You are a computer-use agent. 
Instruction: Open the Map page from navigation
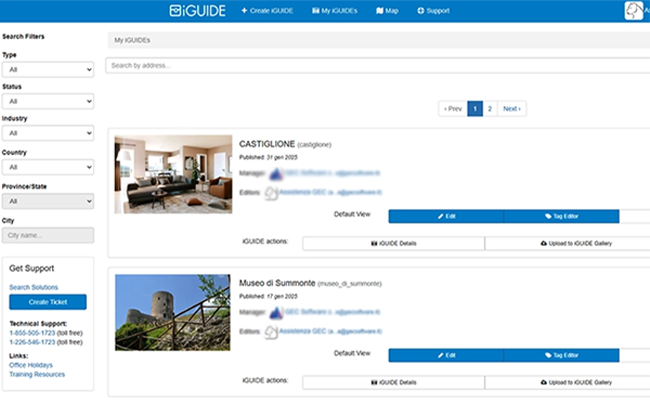pos(387,11)
